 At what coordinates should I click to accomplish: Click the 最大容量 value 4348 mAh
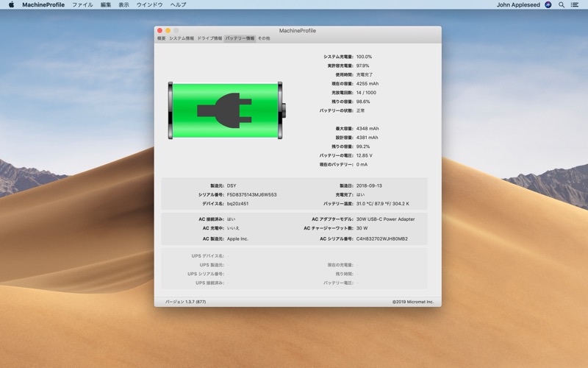coord(367,128)
